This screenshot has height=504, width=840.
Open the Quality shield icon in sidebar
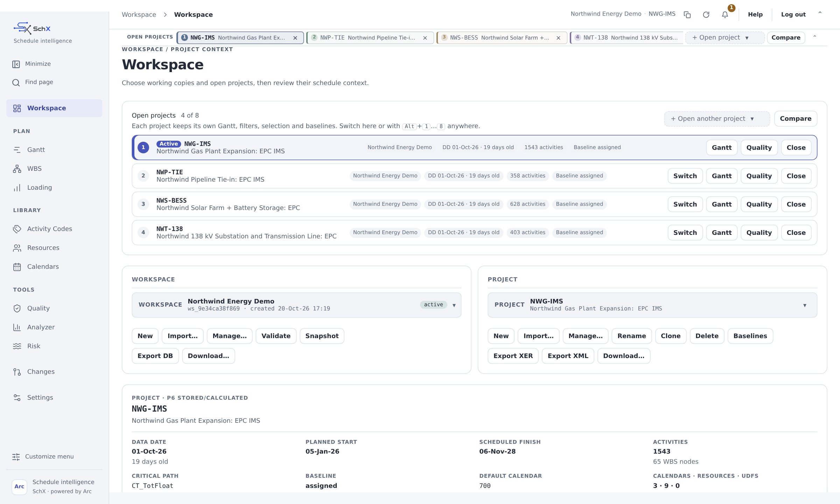17,308
